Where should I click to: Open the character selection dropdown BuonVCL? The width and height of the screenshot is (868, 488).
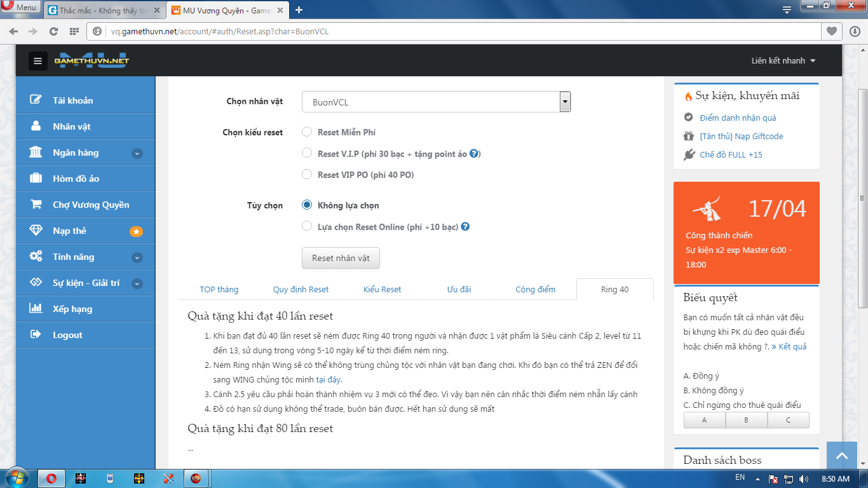(x=436, y=102)
